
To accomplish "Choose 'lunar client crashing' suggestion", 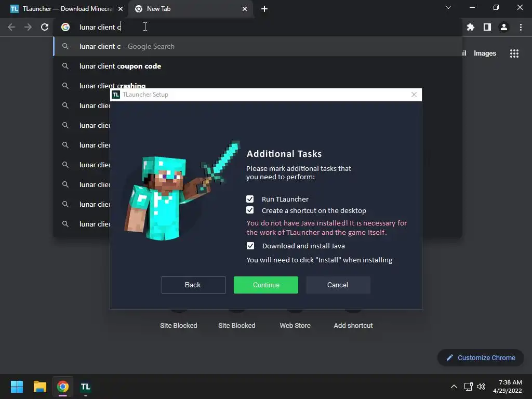I will click(258, 83).
